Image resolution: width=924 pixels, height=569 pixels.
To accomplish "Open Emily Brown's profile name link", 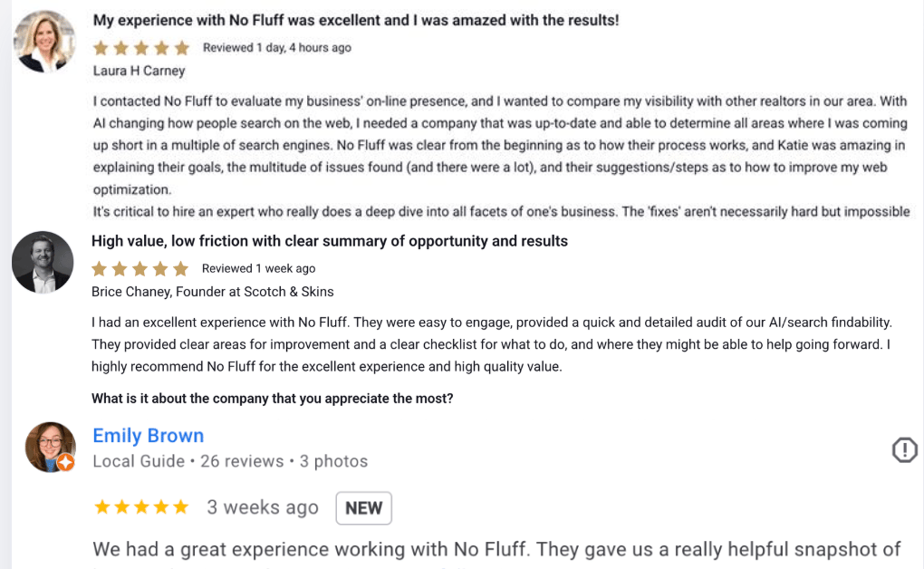I will (149, 436).
